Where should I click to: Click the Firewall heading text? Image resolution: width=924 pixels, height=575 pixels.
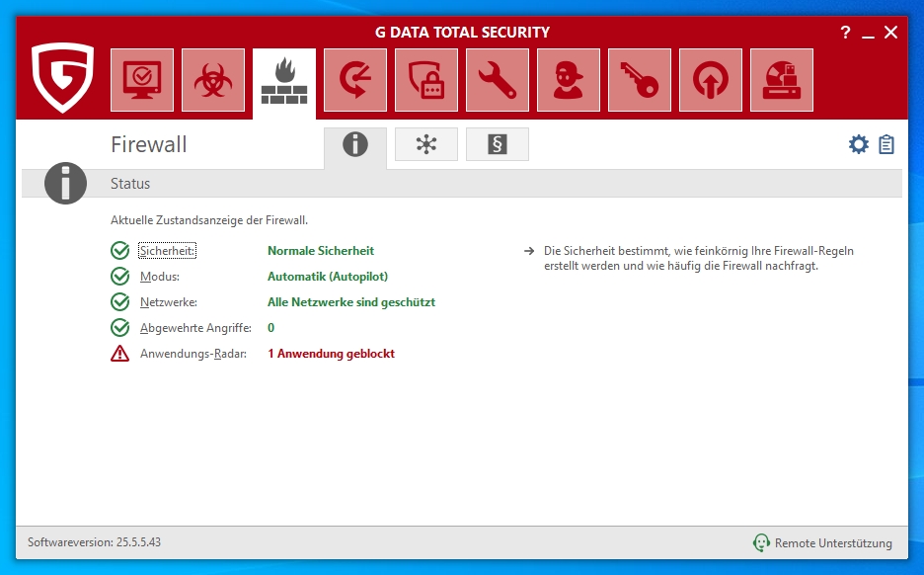[149, 144]
